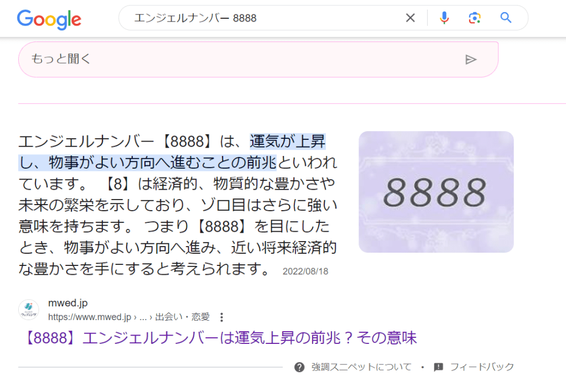Image resolution: width=566 pixels, height=392 pixels.
Task: Open the 【8888】エンジェルナンバーは運気上昇の前兆 link
Action: pyautogui.click(x=221, y=337)
